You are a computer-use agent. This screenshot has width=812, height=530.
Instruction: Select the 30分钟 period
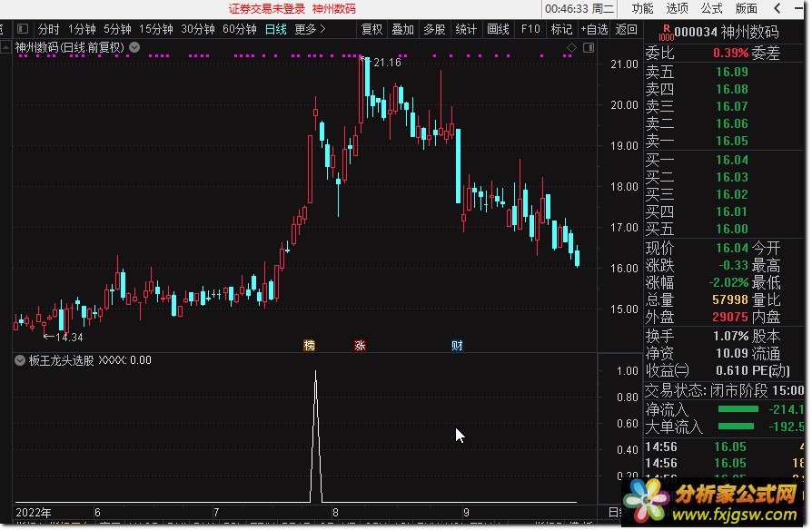[197, 30]
